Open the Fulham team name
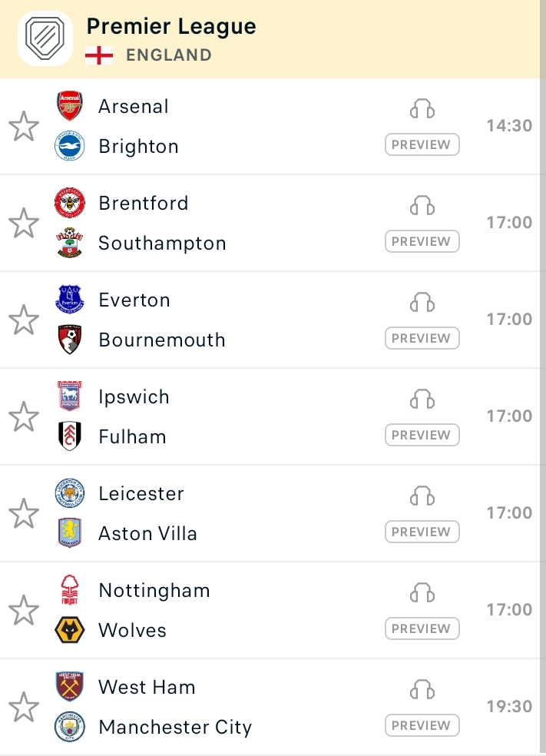This screenshot has height=756, width=546. pos(133,436)
